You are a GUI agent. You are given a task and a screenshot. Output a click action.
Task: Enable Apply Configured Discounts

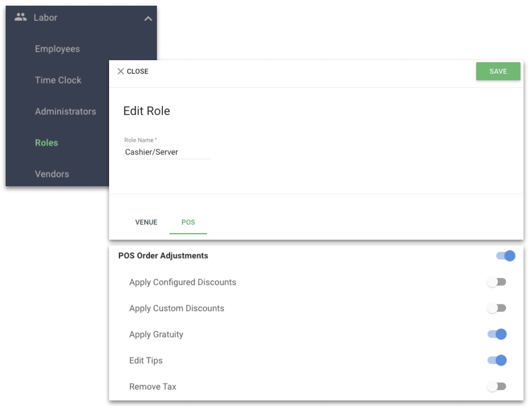click(497, 282)
